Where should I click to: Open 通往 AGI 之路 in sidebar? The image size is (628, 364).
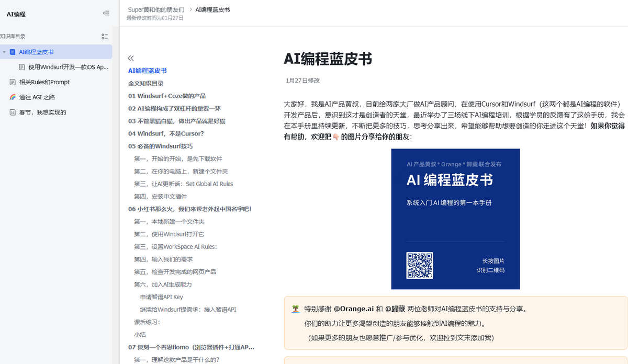[37, 97]
